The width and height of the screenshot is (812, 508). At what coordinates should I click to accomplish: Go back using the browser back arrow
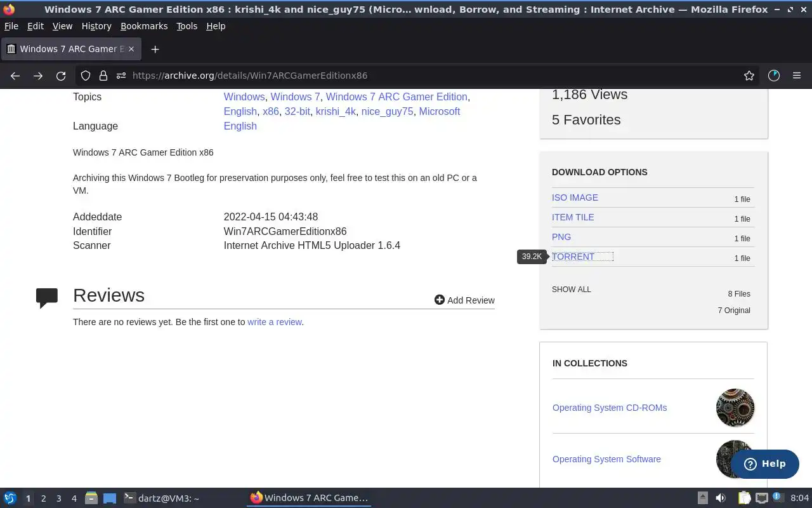pos(15,76)
